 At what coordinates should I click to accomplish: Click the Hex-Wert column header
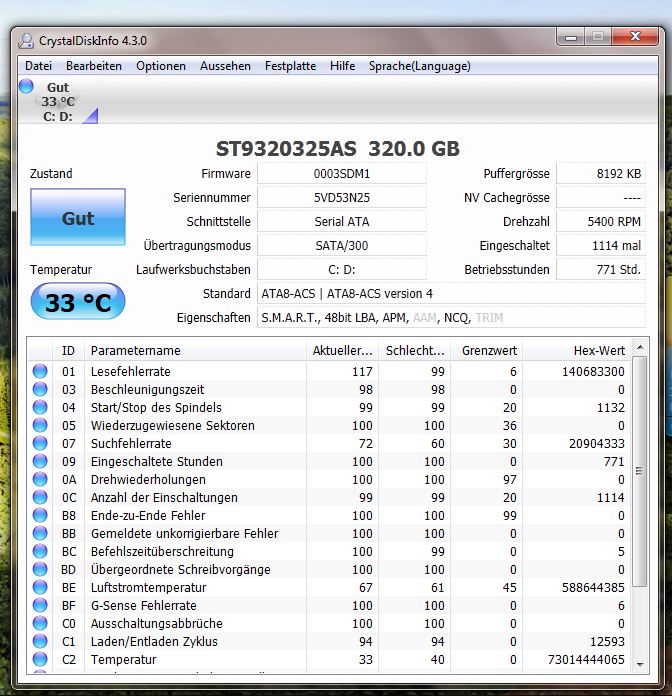(x=577, y=351)
